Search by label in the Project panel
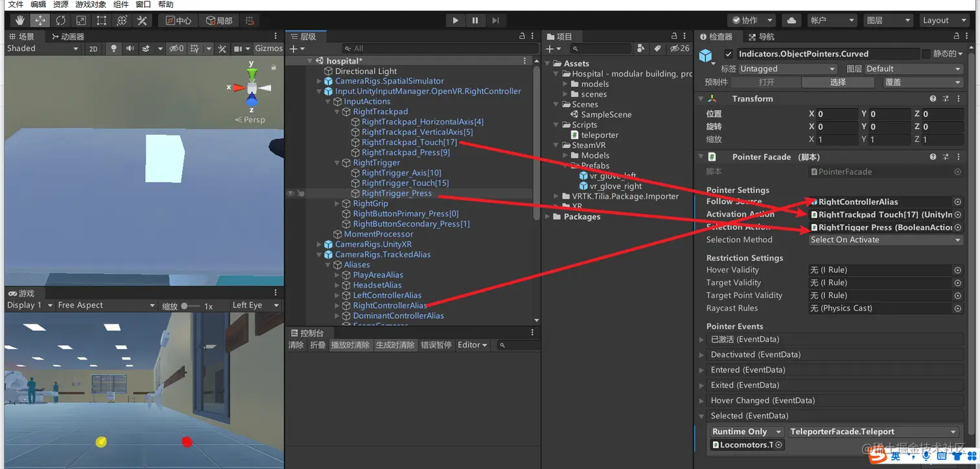The height and width of the screenshot is (469, 980). pyautogui.click(x=657, y=49)
